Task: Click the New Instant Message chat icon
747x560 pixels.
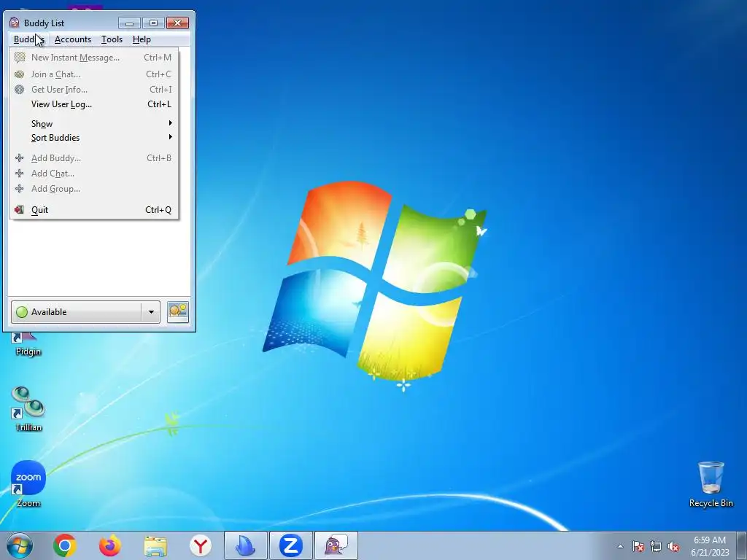Action: tap(20, 58)
